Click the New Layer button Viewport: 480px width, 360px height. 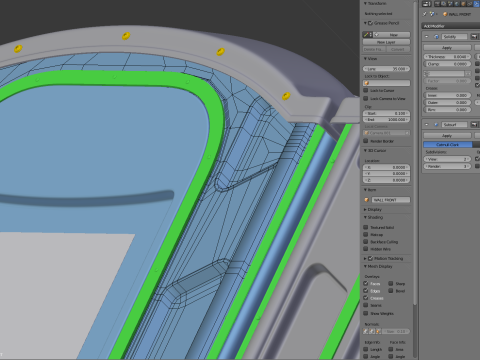(x=386, y=42)
